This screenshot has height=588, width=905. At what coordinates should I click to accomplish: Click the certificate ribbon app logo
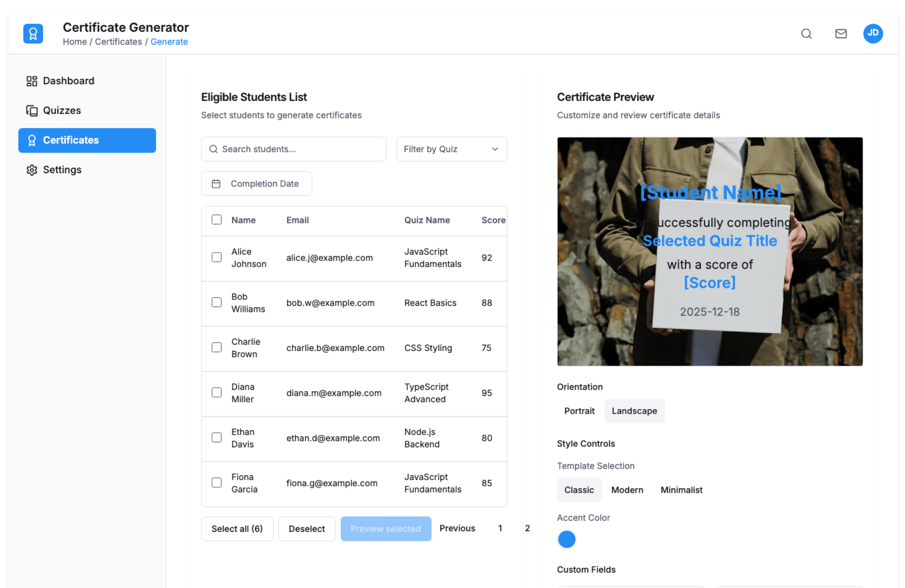(x=33, y=33)
